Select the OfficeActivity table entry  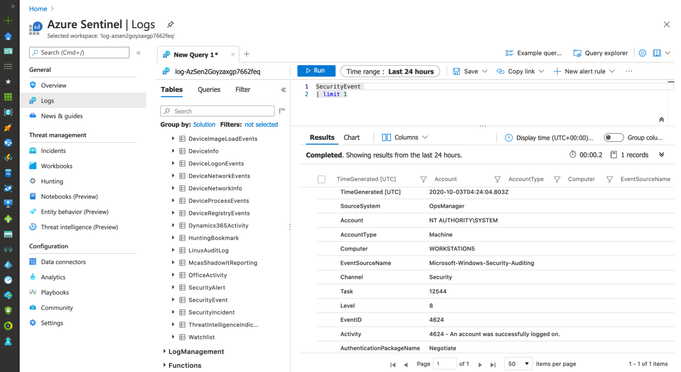(208, 275)
